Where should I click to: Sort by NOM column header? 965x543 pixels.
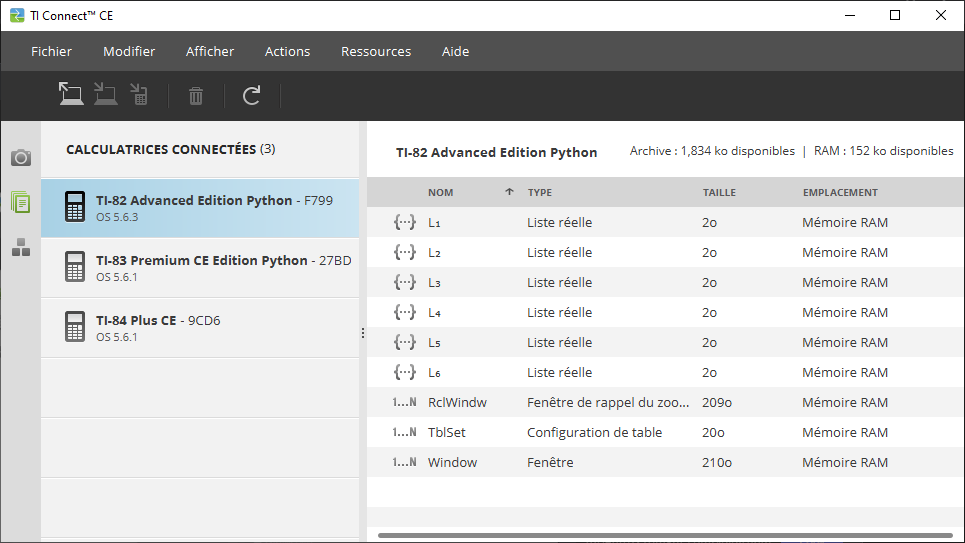point(441,193)
